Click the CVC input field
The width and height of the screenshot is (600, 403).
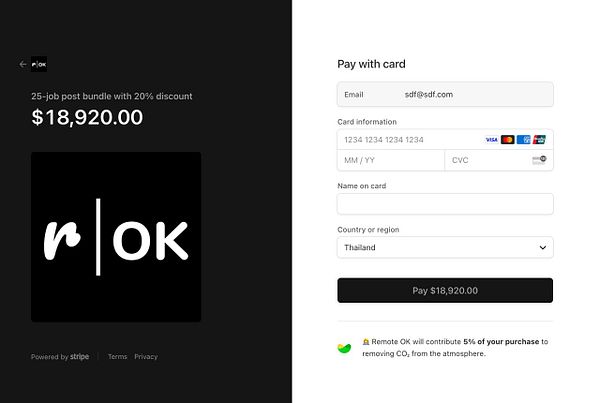pos(485,160)
